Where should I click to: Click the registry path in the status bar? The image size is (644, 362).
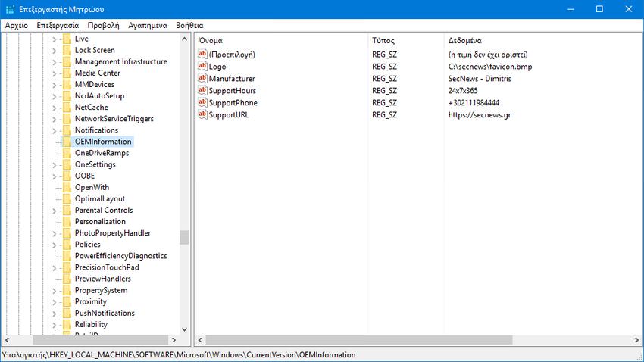click(x=179, y=354)
